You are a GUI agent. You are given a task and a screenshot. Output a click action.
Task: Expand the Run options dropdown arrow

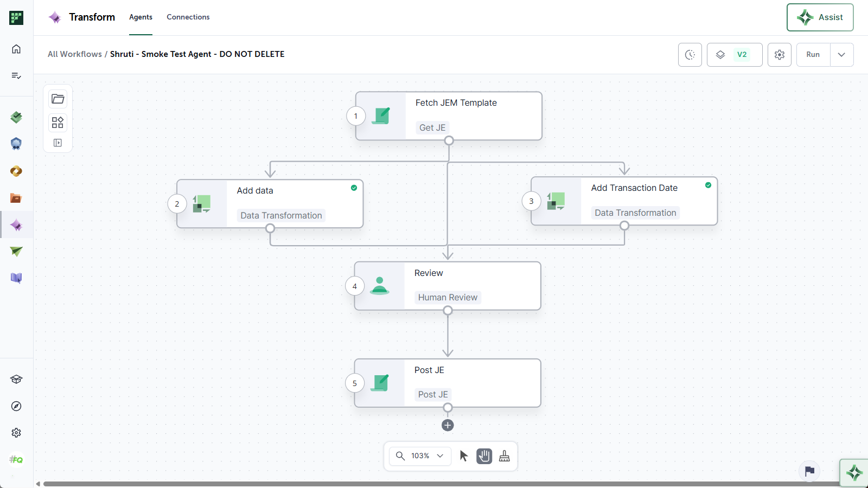[x=841, y=55]
